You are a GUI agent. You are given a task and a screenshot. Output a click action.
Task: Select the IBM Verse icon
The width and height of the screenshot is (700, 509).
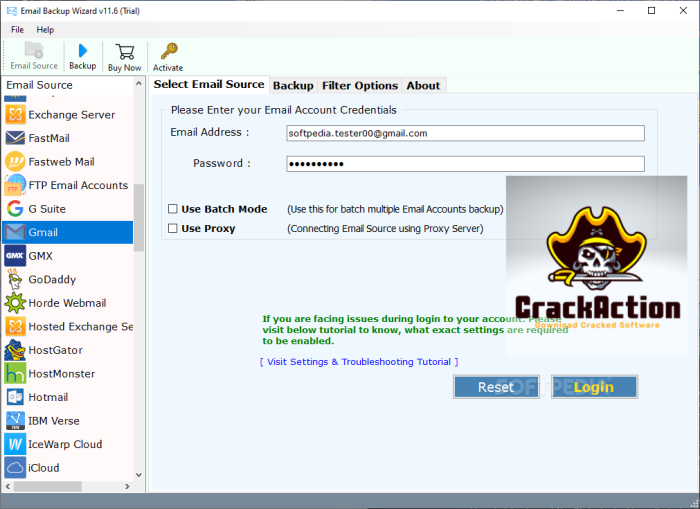[x=15, y=421]
